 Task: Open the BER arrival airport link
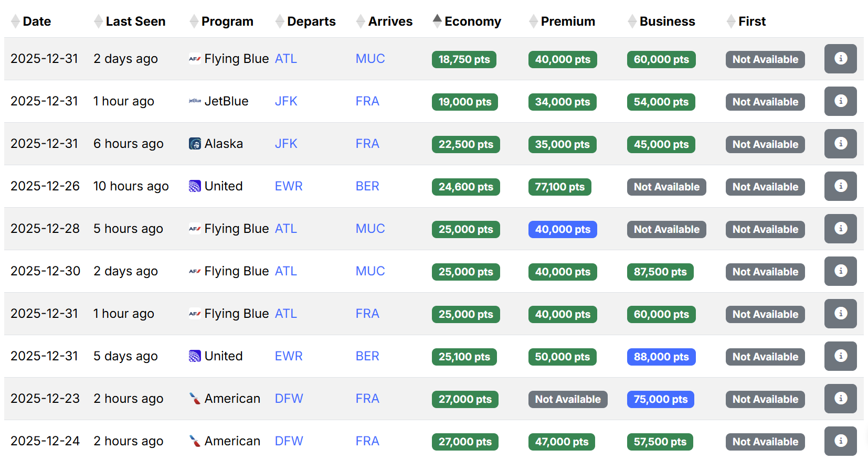click(367, 186)
